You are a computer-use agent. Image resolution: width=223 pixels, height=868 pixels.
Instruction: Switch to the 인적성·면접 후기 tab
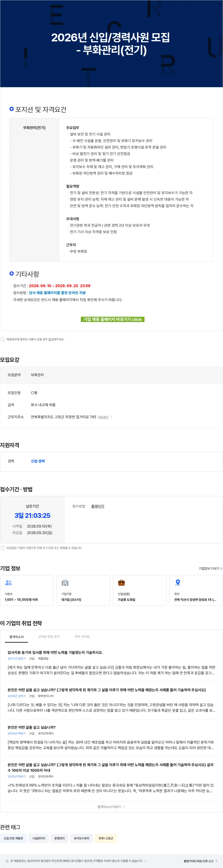pyautogui.click(x=49, y=637)
